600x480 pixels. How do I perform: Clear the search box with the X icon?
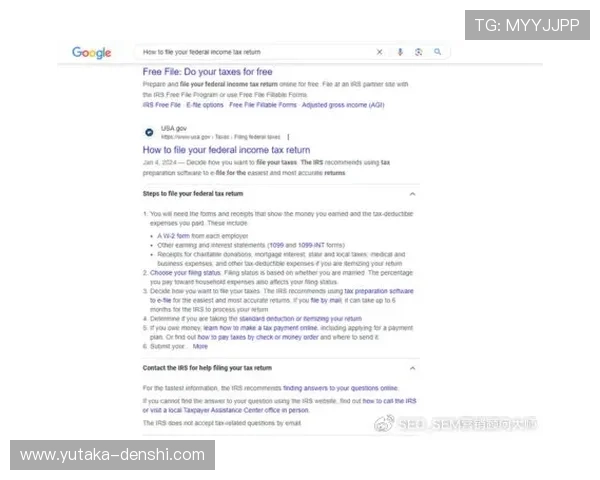[379, 52]
